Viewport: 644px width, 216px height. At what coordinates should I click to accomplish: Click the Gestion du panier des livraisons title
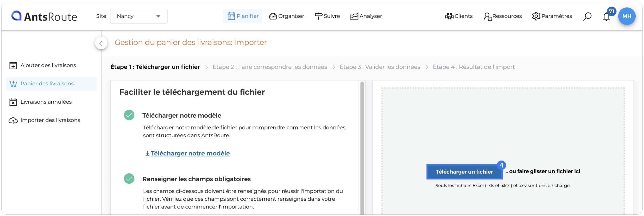coord(191,42)
